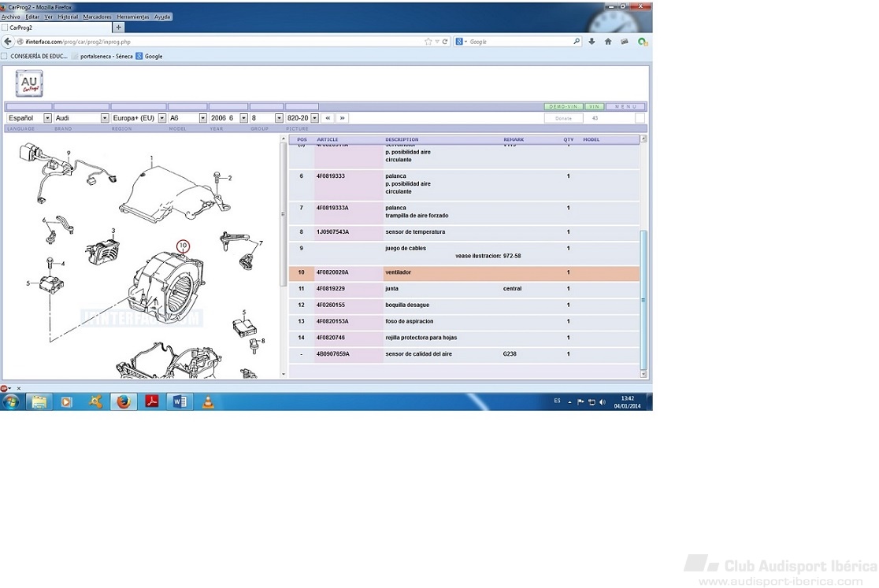Close the add-on bar with the X
The width and height of the screenshot is (879, 588).
pos(18,388)
